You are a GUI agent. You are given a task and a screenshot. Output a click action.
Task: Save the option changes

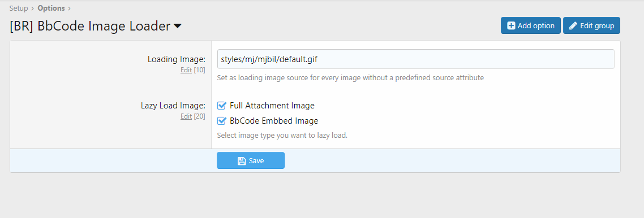[251, 160]
